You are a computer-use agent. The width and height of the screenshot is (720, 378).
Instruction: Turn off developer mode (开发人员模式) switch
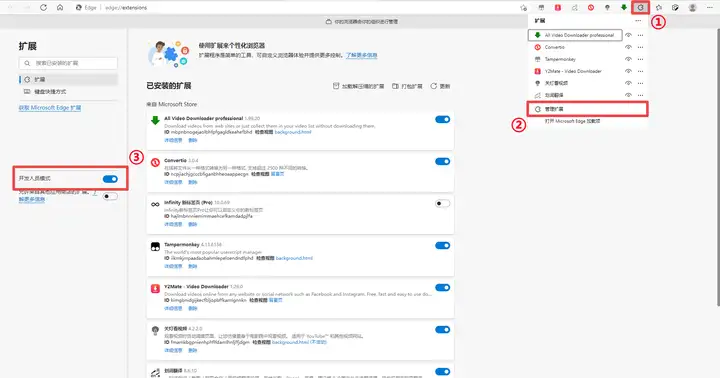(110, 179)
